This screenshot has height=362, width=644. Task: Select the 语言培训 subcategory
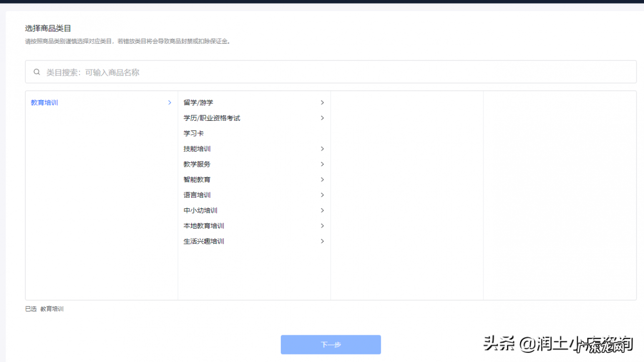point(197,195)
